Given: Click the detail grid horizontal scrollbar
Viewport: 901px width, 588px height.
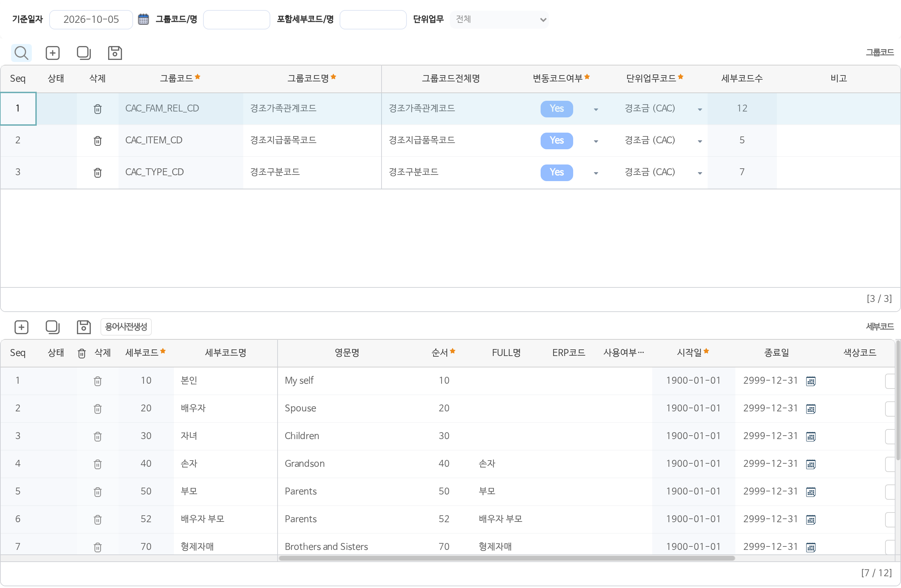Looking at the screenshot, I should [x=507, y=558].
